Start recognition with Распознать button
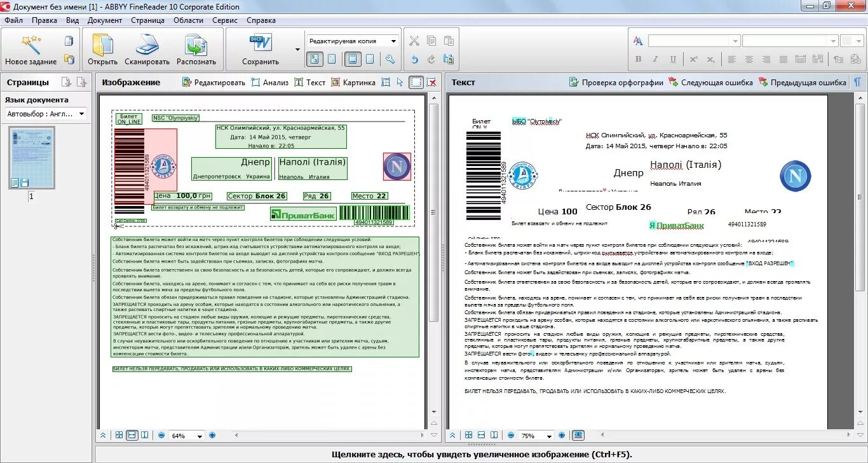The height and width of the screenshot is (463, 868). coord(196,50)
